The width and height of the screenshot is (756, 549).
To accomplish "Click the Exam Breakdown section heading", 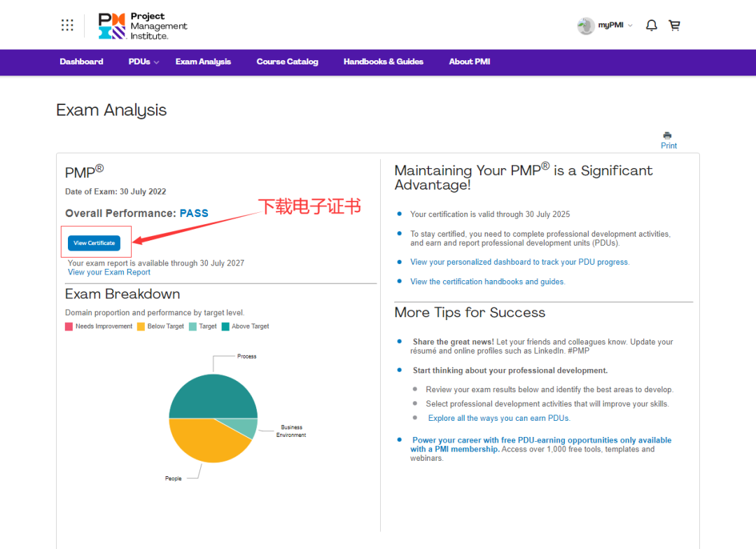I will [122, 294].
